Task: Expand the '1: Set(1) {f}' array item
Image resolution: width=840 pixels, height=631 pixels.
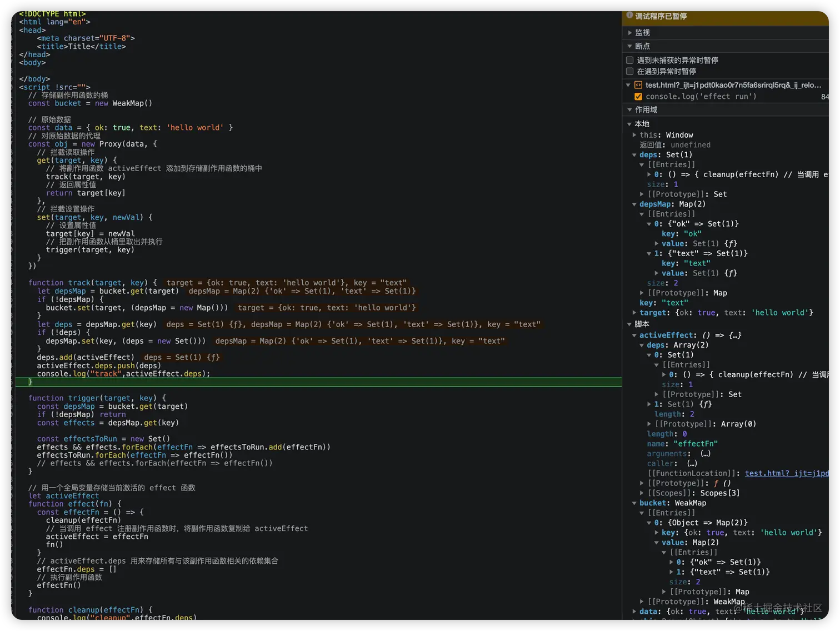Action: pos(649,404)
